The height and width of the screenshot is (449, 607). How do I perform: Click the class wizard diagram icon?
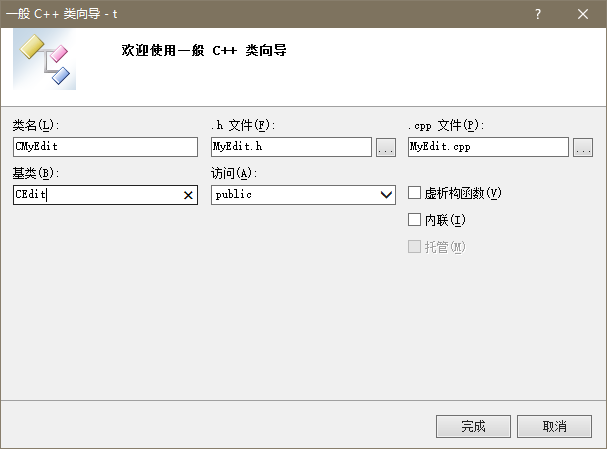pyautogui.click(x=45, y=60)
